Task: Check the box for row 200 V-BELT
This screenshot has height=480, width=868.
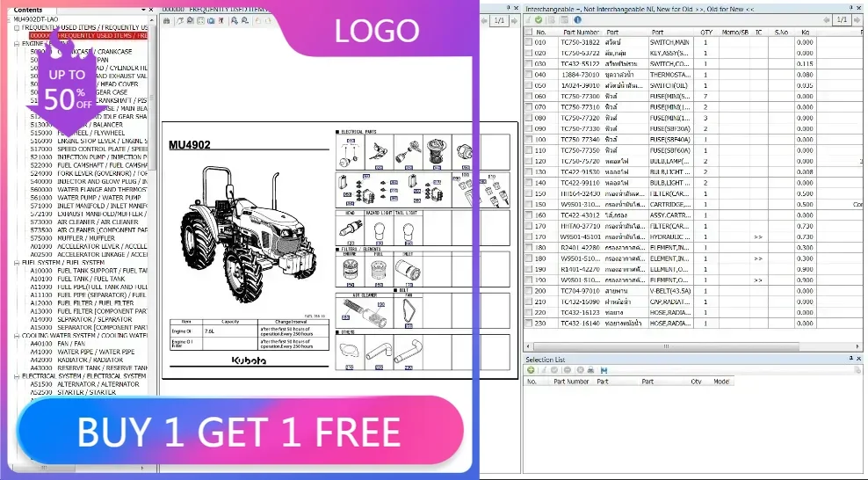Action: [x=529, y=291]
